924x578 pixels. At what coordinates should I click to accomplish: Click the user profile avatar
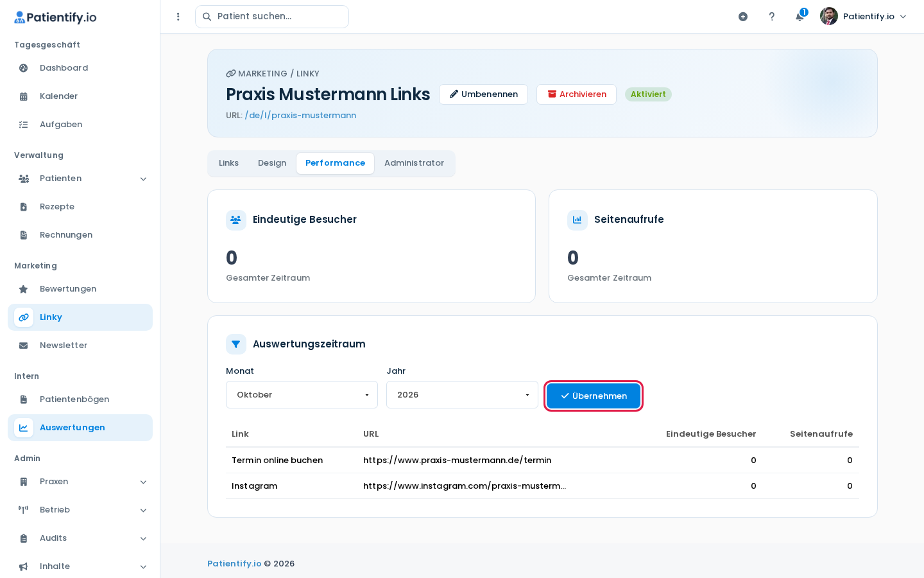point(829,17)
